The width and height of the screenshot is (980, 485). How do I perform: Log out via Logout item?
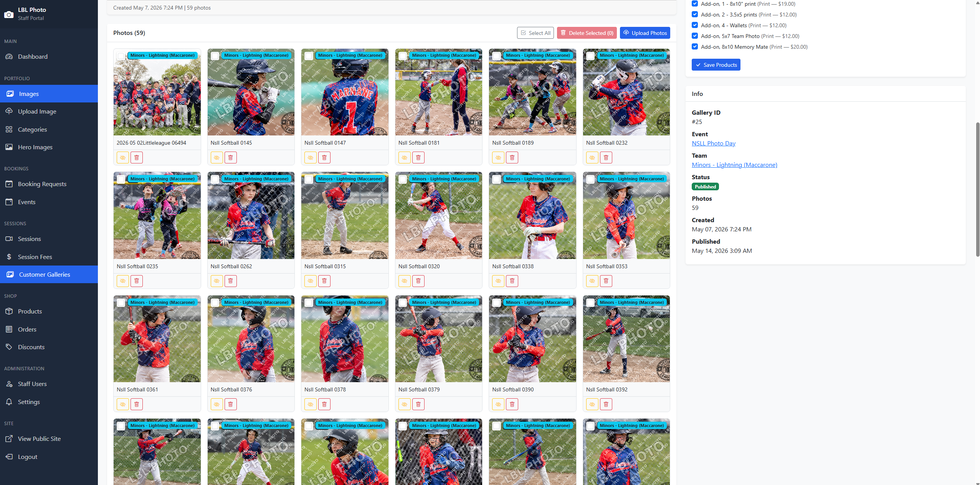click(49, 457)
